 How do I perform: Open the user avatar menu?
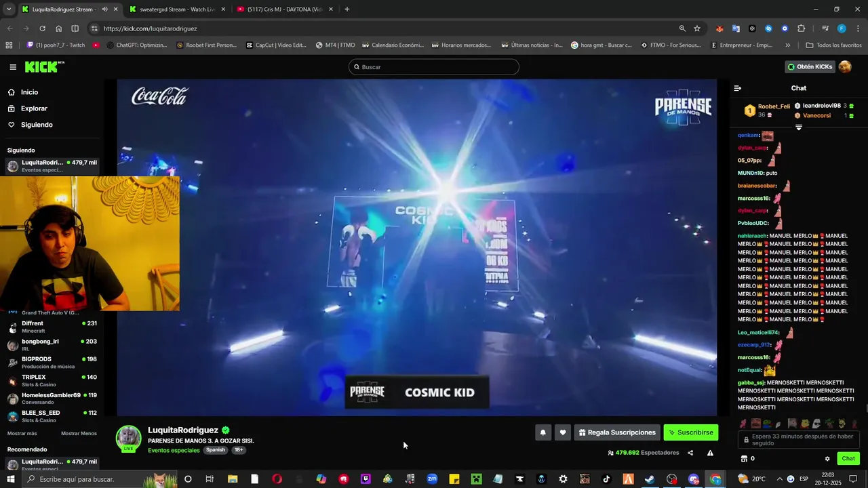845,66
